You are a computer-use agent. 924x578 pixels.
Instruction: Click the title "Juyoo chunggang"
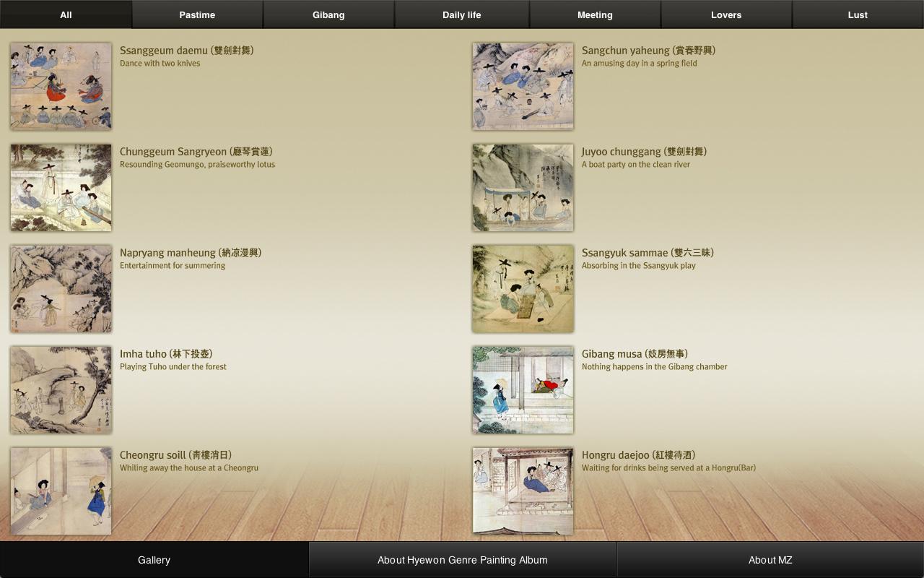point(622,152)
